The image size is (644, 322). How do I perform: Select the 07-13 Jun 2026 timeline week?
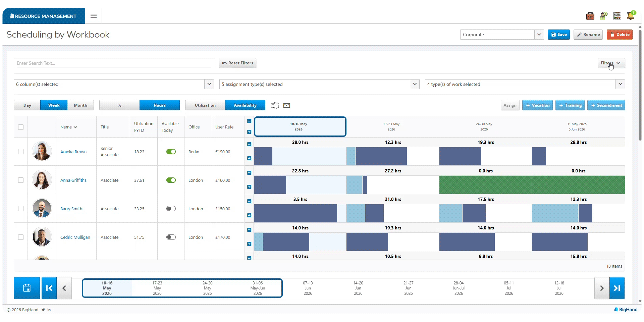[x=308, y=288]
